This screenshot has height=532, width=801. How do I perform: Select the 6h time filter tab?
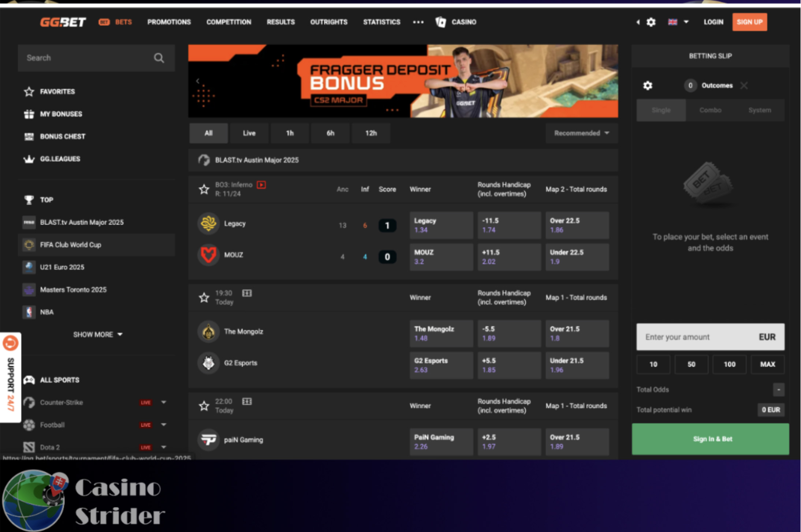pos(330,133)
